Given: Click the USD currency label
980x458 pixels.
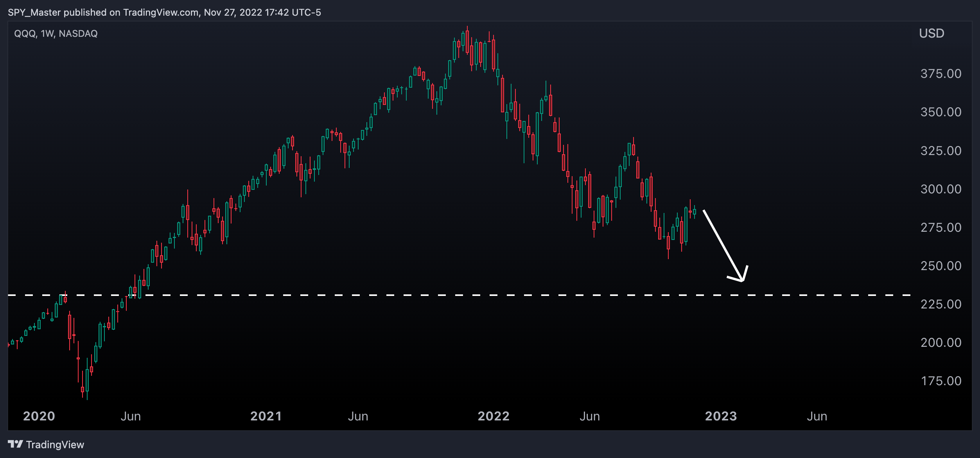Looking at the screenshot, I should click(x=932, y=33).
